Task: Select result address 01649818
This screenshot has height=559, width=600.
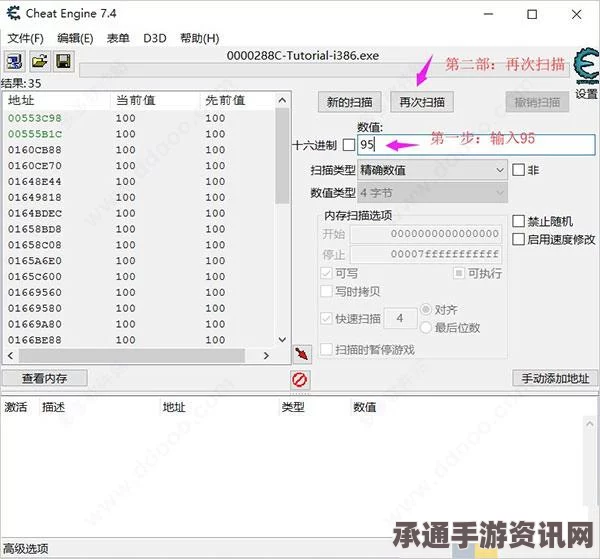Action: [35, 197]
